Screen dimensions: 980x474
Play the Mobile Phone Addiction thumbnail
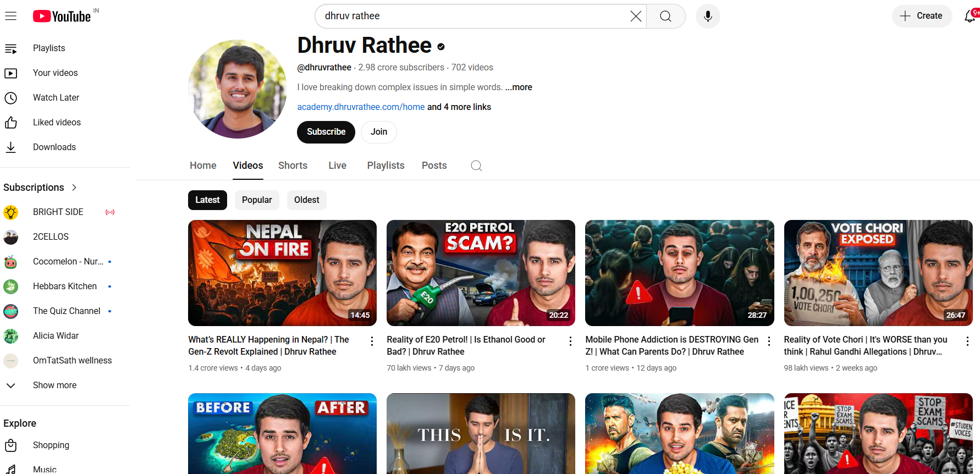tap(680, 273)
